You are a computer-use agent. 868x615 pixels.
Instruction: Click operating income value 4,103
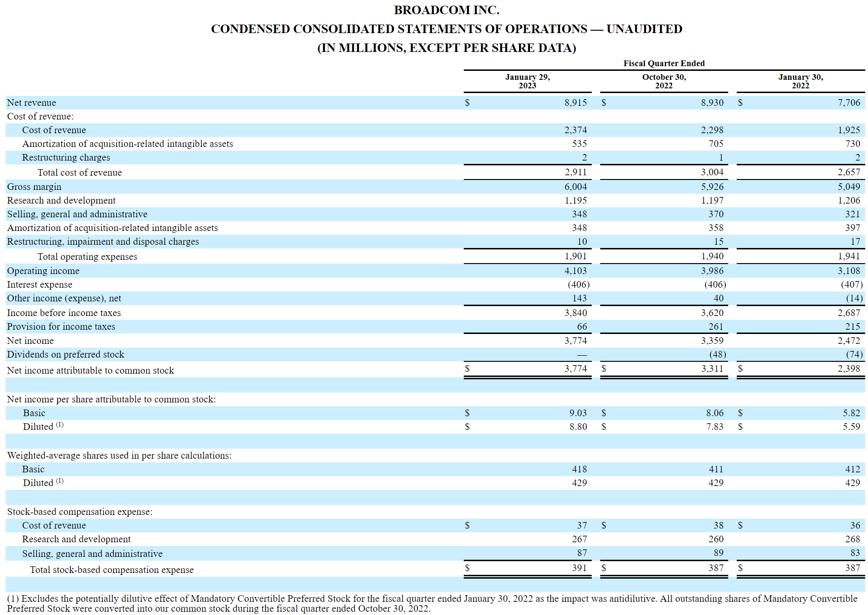point(575,271)
